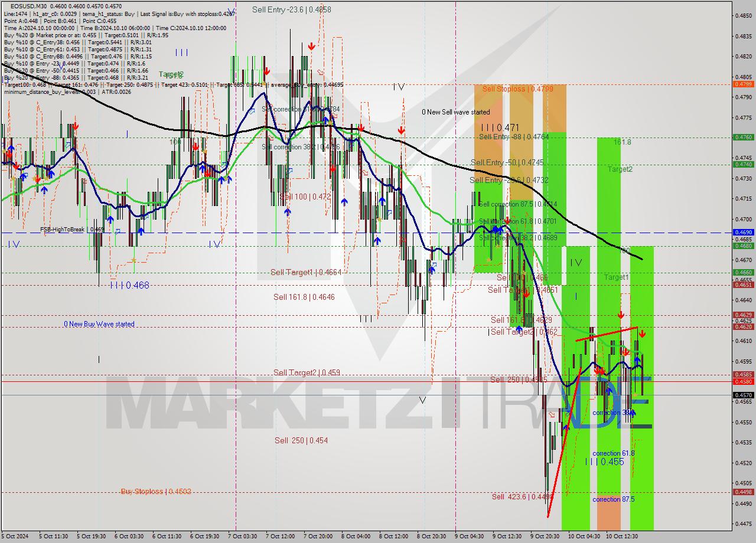The width and height of the screenshot is (756, 543).
Task: Click the 'III 0.468' wave label
Action: pos(129,286)
